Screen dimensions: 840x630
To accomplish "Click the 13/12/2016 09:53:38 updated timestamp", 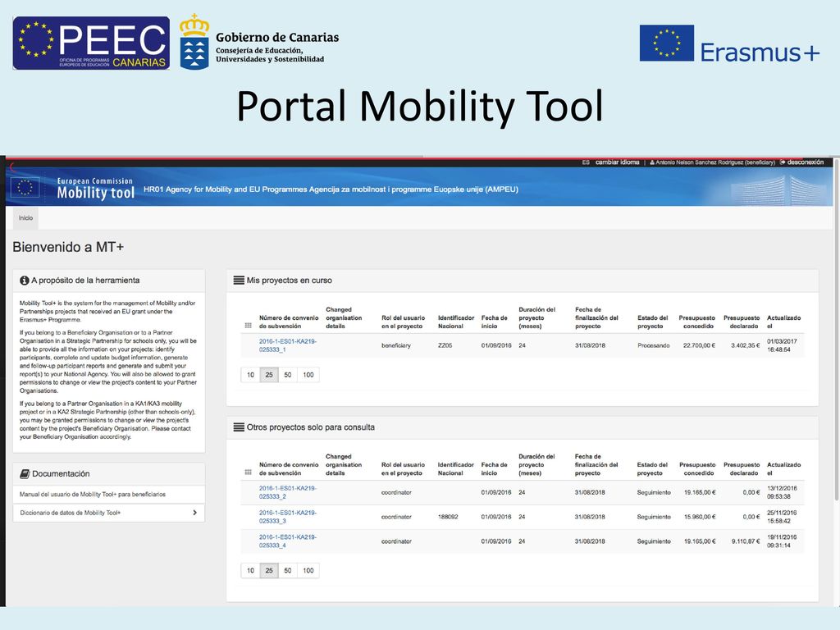I will coord(782,492).
